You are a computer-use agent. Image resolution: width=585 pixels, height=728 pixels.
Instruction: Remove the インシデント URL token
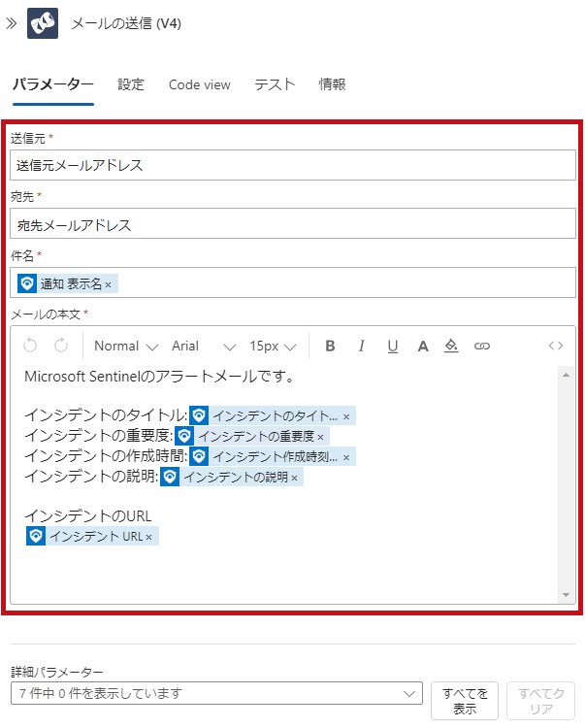[148, 537]
